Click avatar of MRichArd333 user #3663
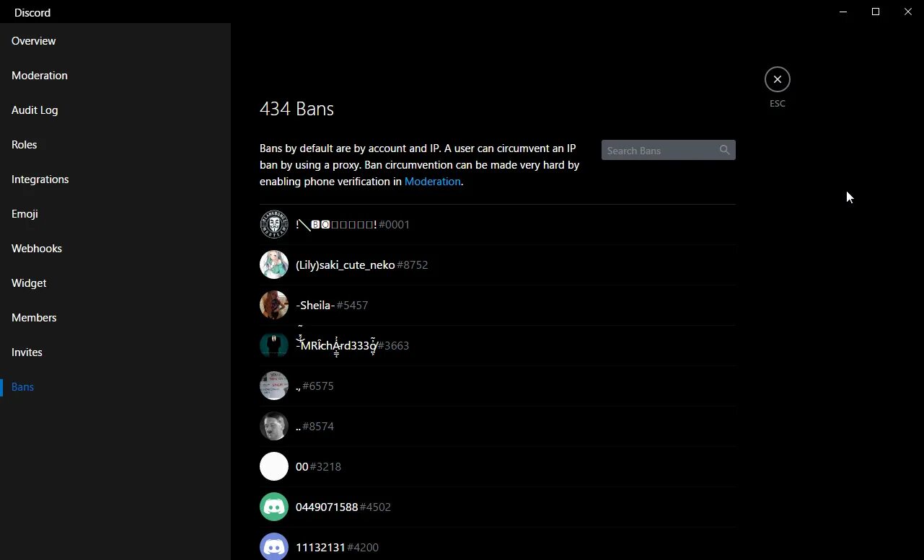 274,346
